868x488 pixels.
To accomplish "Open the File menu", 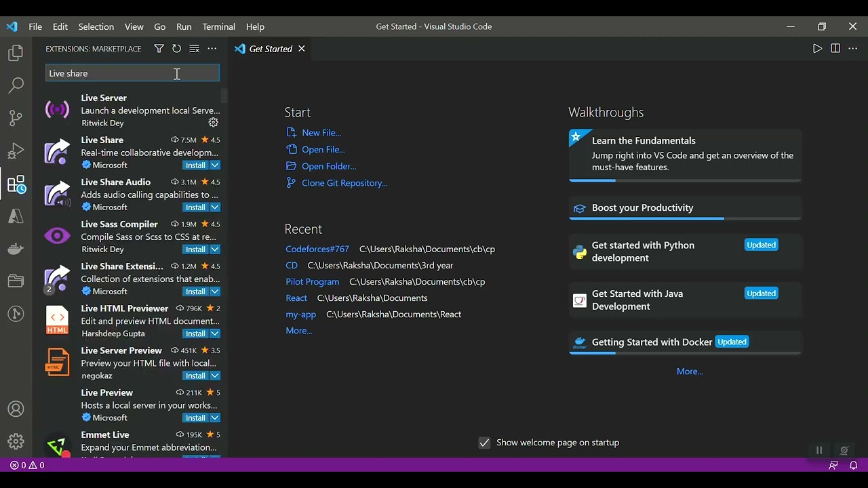I will tap(35, 26).
